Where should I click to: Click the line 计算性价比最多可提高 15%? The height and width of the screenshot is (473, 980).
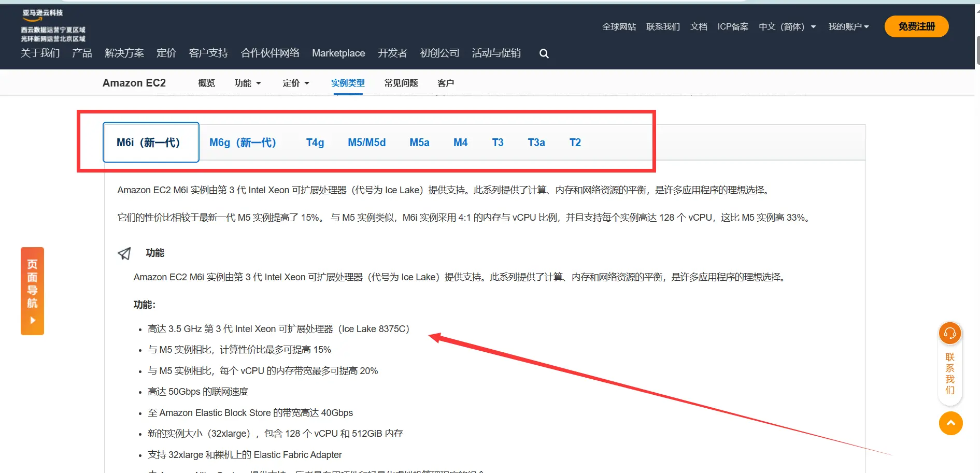(x=239, y=350)
